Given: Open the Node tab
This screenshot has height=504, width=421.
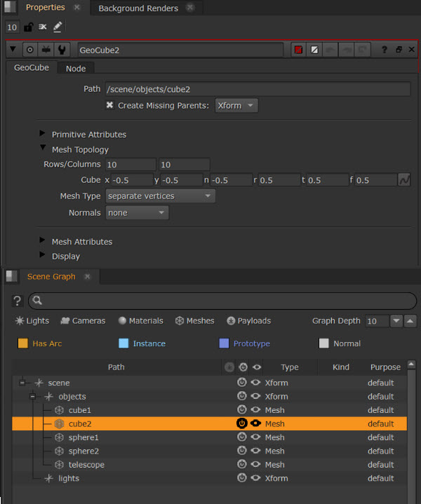Looking at the screenshot, I should [76, 68].
